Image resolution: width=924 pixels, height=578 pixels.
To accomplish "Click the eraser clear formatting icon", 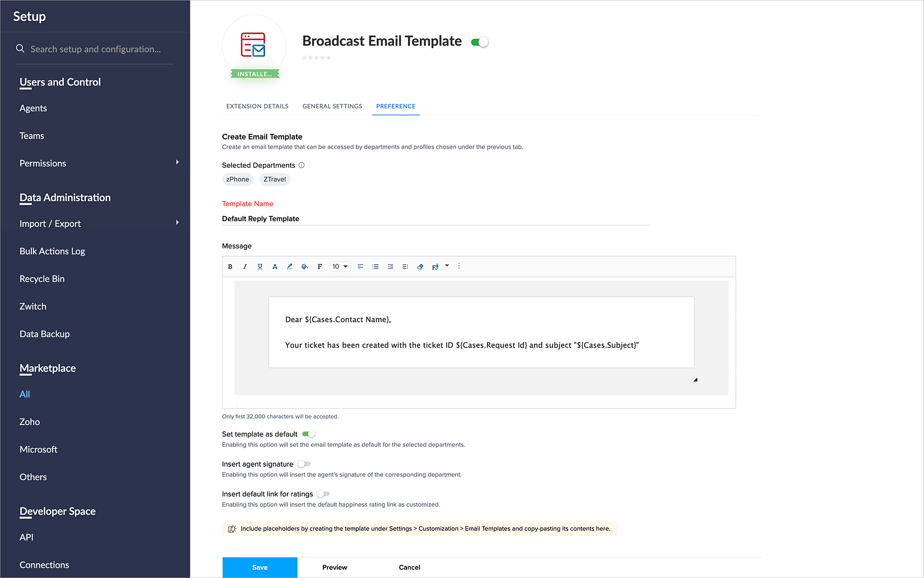I will point(420,267).
